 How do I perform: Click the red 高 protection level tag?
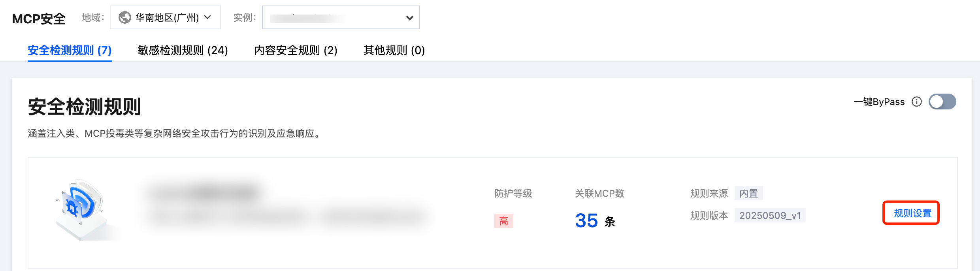[503, 221]
